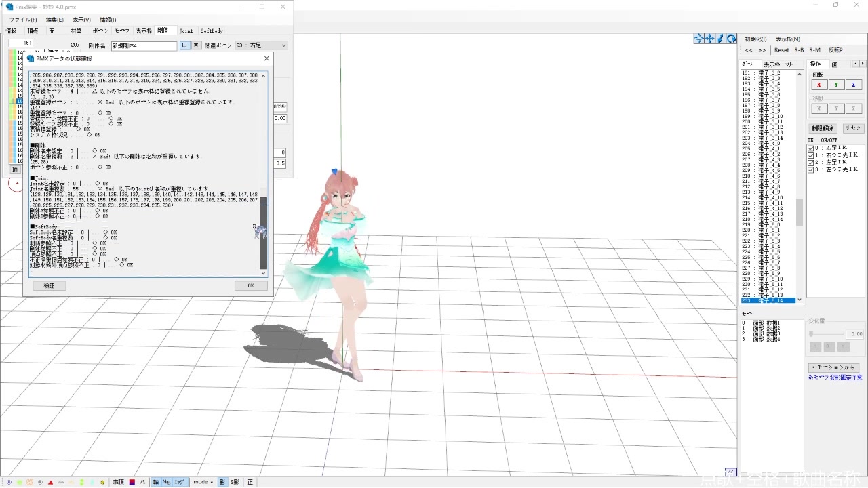Toggle the blue circle vertex icon in bottom toolbar
The image size is (868, 488).
pyautogui.click(x=9, y=482)
